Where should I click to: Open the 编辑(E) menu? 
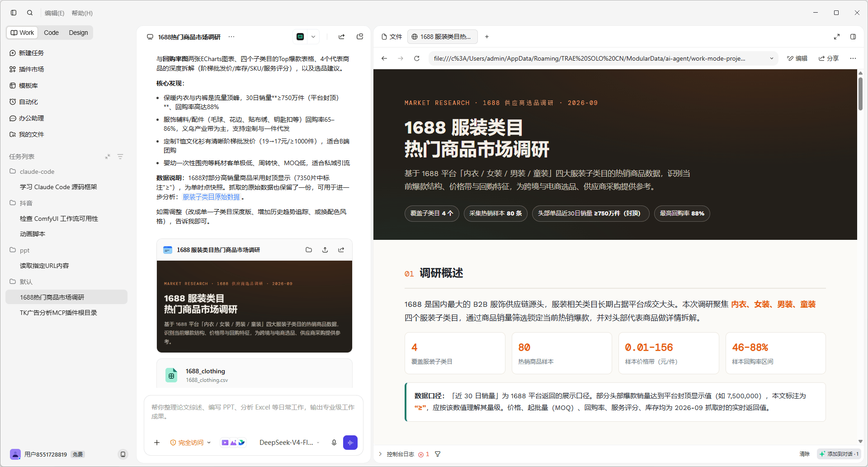tap(55, 13)
